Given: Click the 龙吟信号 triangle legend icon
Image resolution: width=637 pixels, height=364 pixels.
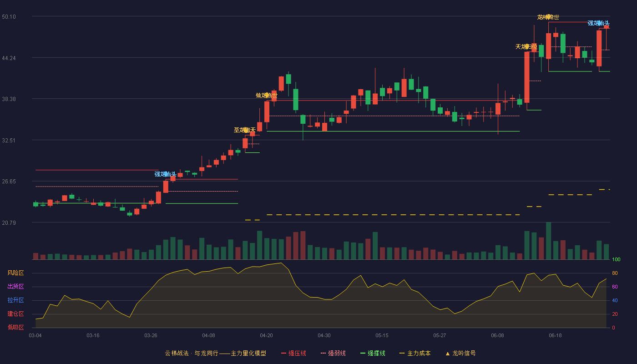Looking at the screenshot, I should click(448, 354).
